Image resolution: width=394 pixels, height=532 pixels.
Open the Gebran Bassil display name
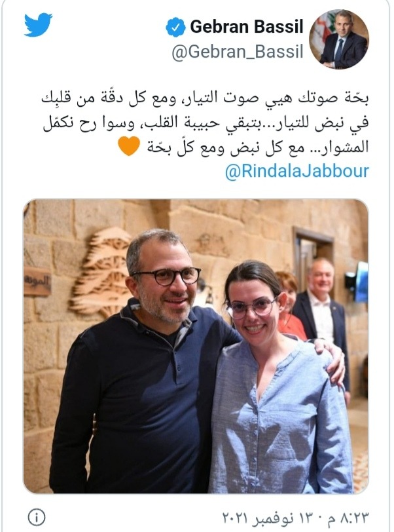coord(247,26)
